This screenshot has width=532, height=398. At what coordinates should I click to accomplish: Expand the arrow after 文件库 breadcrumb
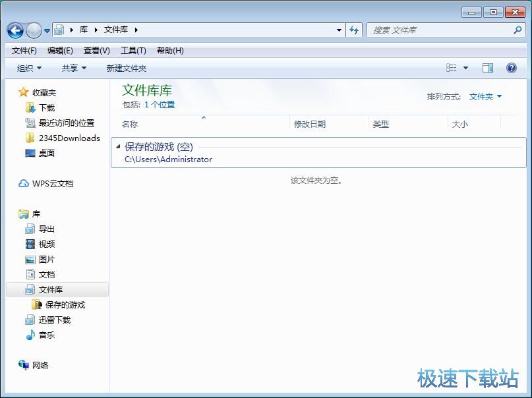[136, 30]
